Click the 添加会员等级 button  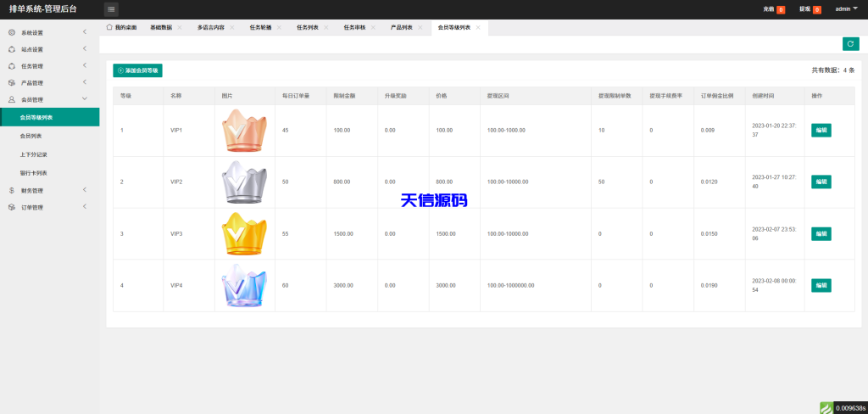[137, 70]
